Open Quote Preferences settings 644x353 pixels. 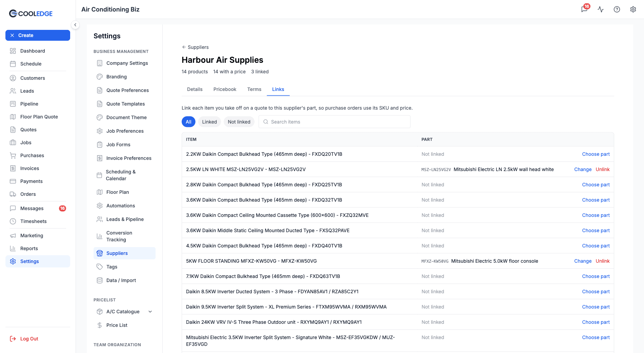(124, 90)
